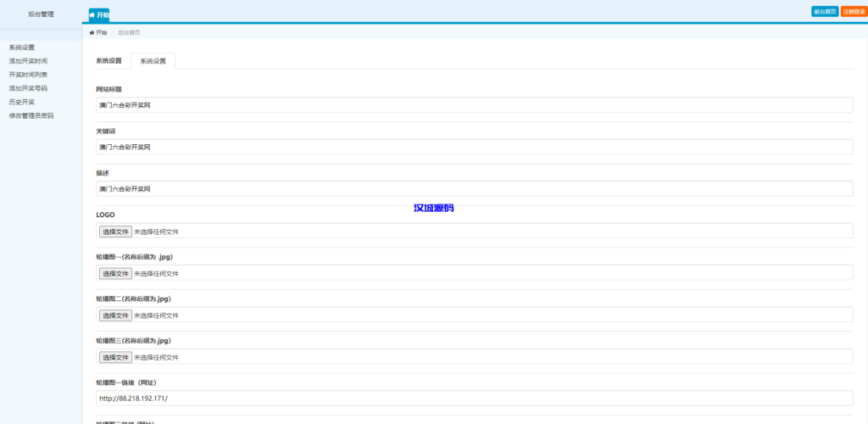
Task: Click the 网站标题 input field
Action: coord(474,105)
